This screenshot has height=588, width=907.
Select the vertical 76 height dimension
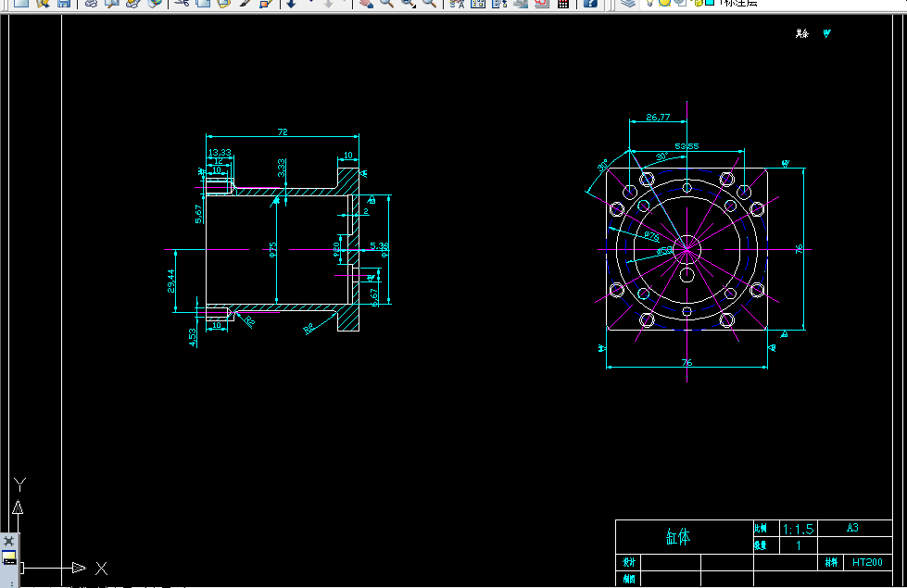[x=799, y=249]
